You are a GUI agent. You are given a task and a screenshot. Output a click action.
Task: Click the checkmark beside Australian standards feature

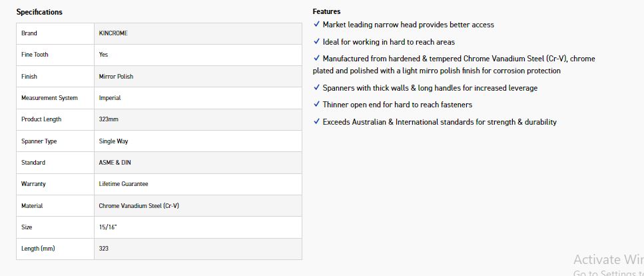[x=316, y=122]
